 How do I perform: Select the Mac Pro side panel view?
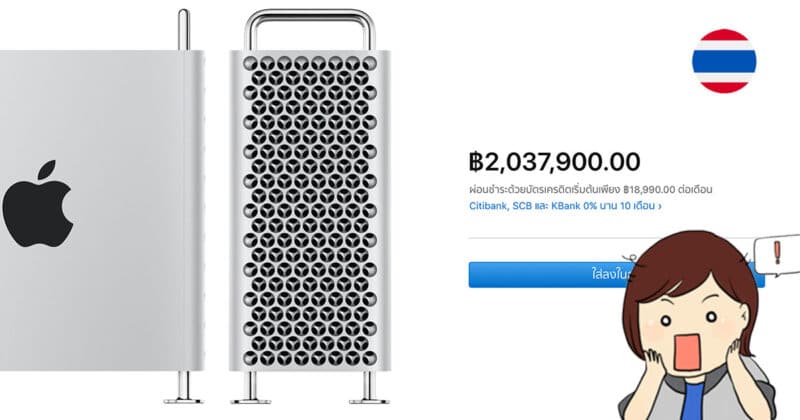coord(101,210)
